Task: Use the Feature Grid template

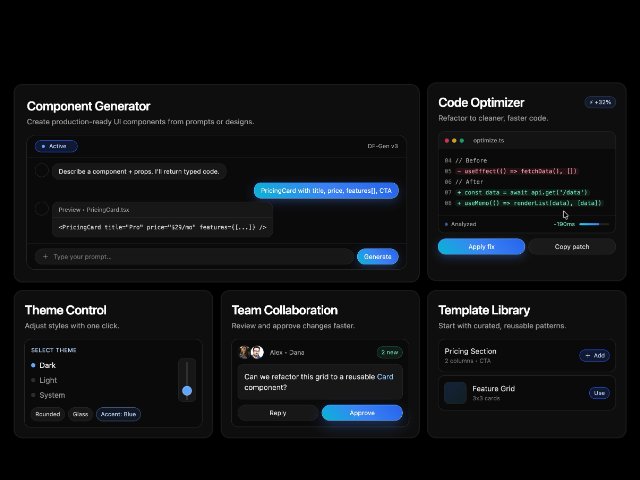Action: (599, 393)
